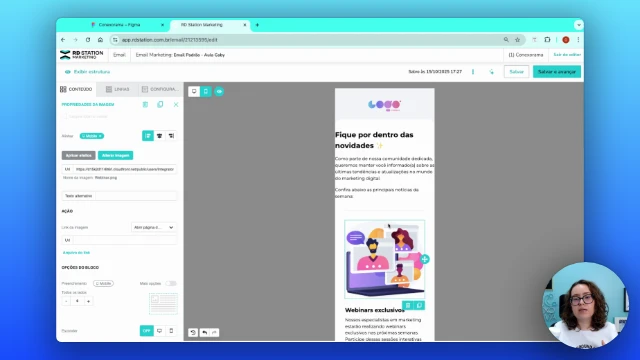Click the 'Webinars exclusivos' heading
Image resolution: width=640 pixels, height=360 pixels.
[375, 310]
